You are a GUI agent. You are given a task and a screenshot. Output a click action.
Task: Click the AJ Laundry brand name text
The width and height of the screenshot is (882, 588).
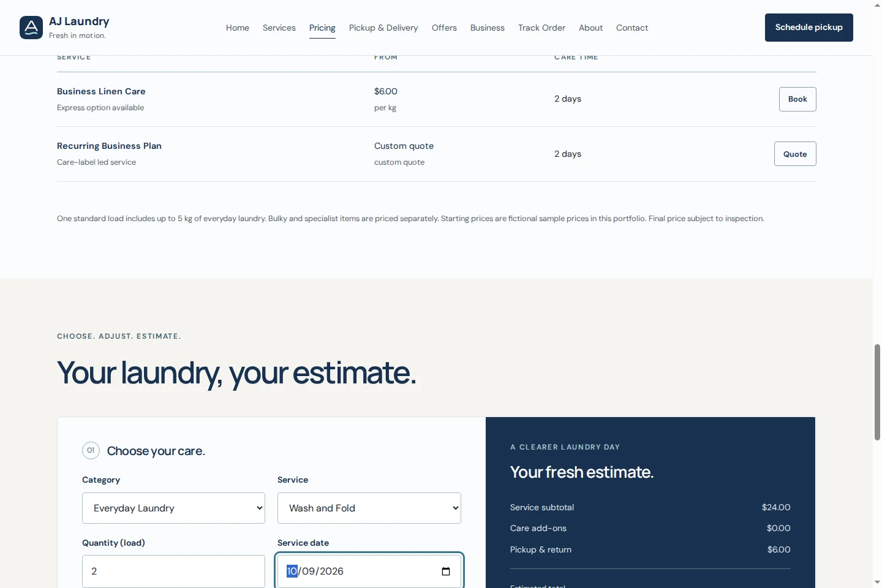coord(79,21)
